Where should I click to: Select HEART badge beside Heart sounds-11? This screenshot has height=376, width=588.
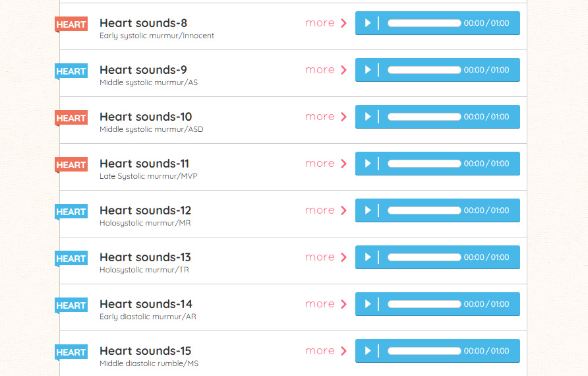tap(71, 165)
